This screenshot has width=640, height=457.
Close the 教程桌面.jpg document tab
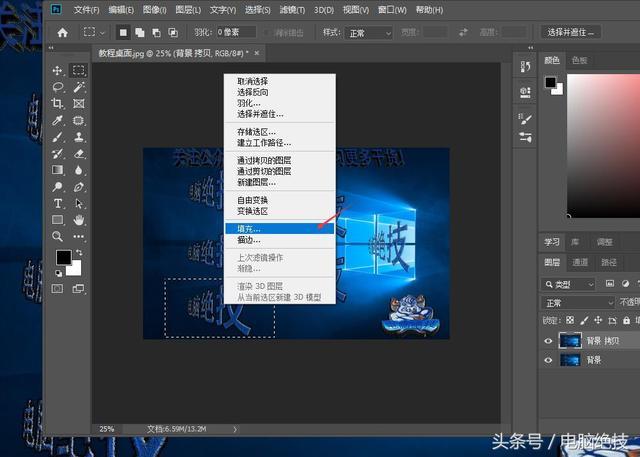click(x=257, y=53)
